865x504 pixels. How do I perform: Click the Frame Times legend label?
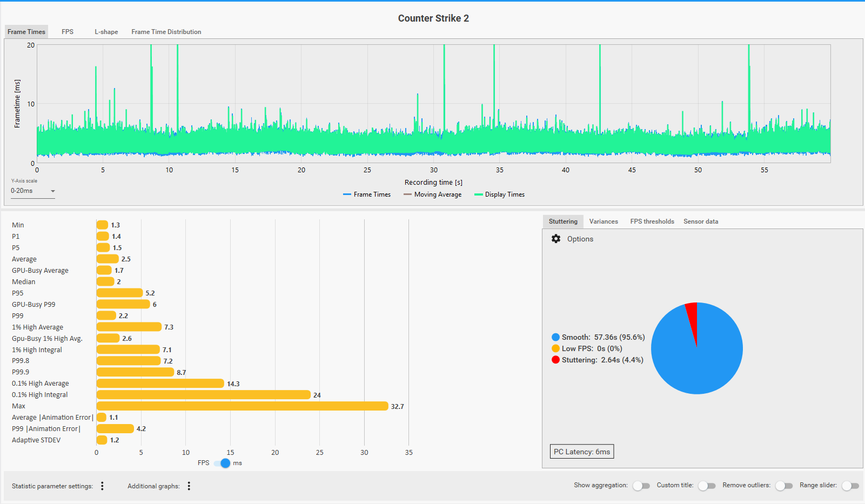372,194
